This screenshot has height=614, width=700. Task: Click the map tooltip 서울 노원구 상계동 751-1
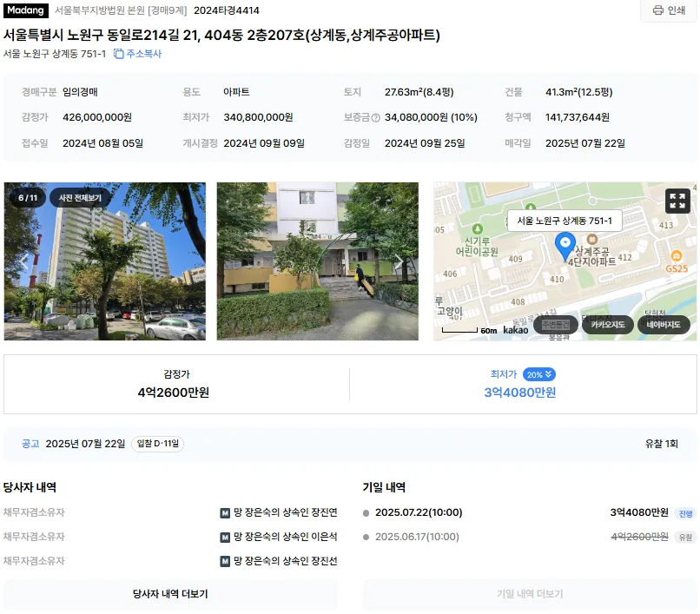(565, 221)
